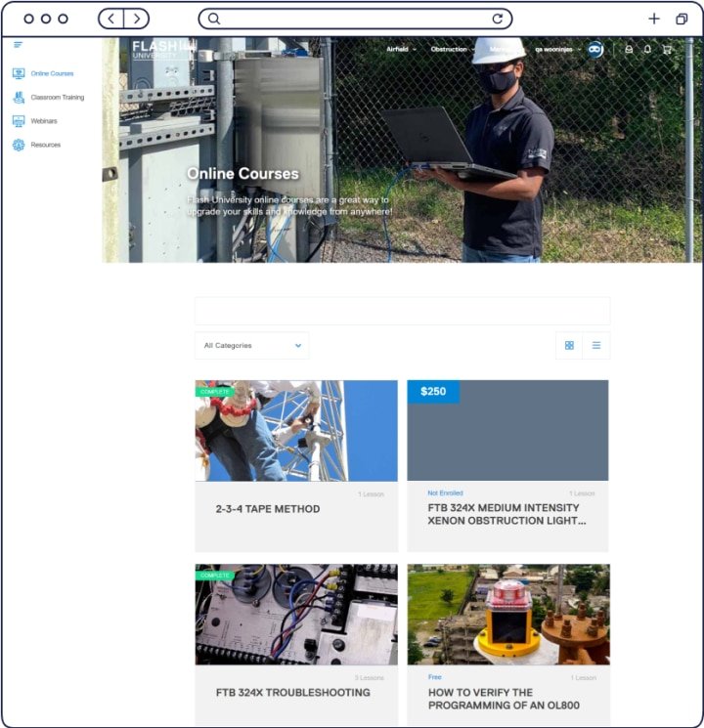This screenshot has height=728, width=704.
Task: Click the OL800 beacon light thumbnail
Action: [508, 615]
